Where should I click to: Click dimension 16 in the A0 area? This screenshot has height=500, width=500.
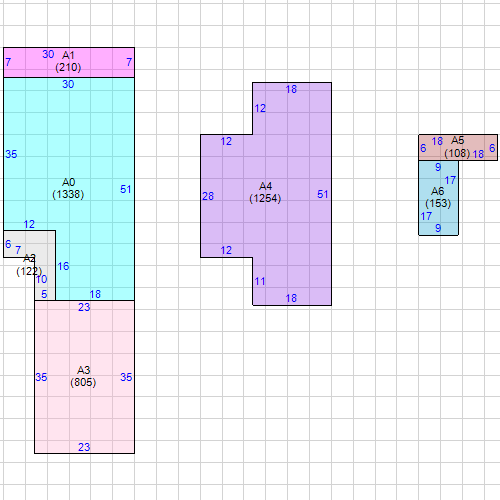(x=63, y=266)
